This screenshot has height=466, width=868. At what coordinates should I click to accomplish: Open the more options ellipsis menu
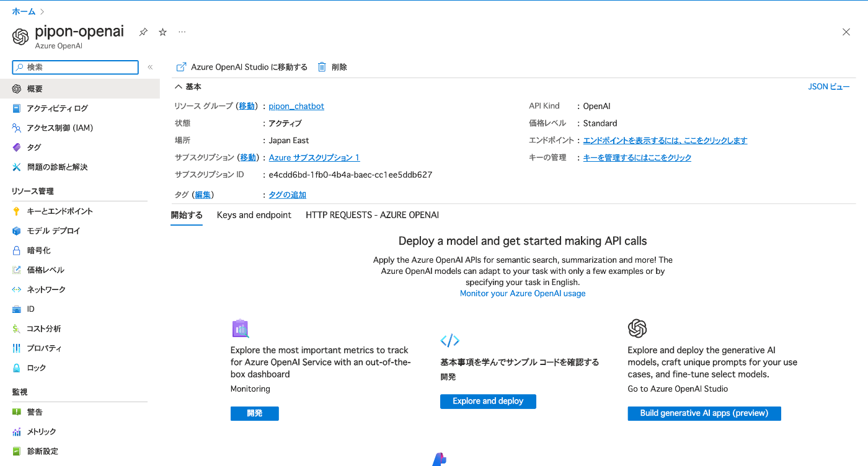pos(182,32)
